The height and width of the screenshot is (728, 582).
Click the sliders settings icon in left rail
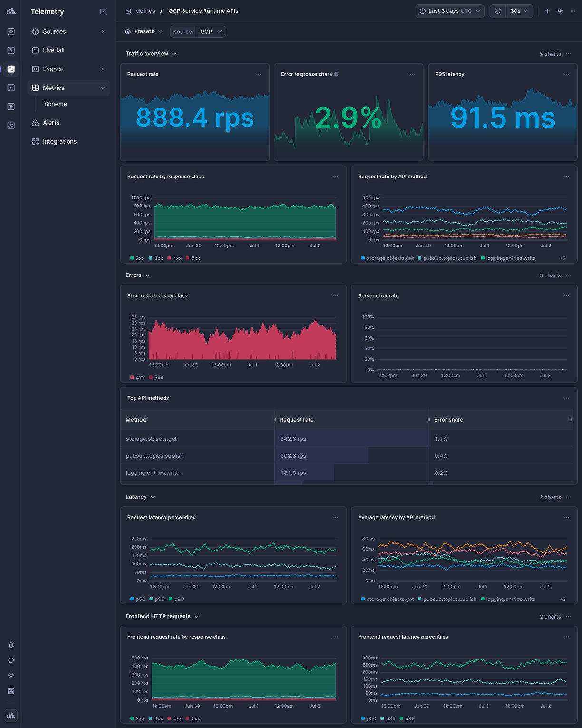pos(11,125)
